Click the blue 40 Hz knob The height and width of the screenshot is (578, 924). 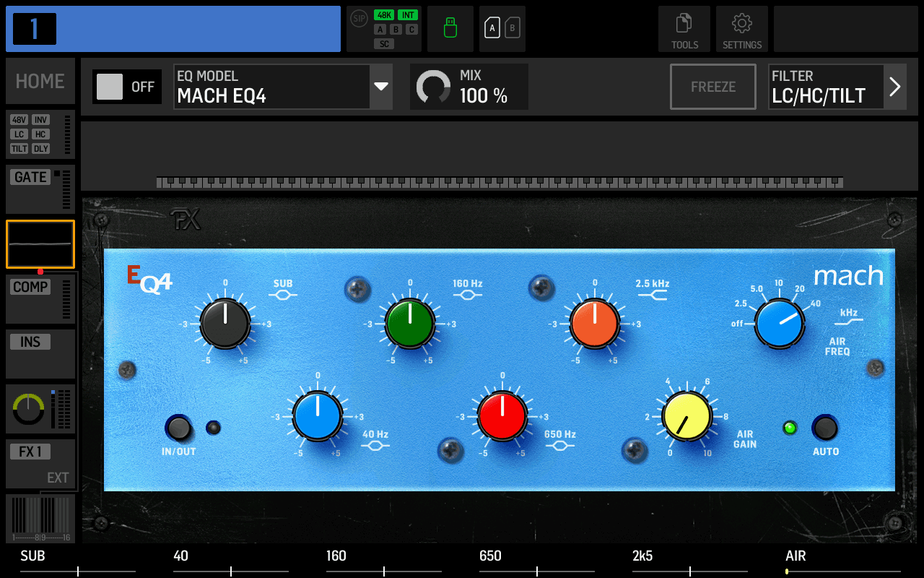[318, 416]
